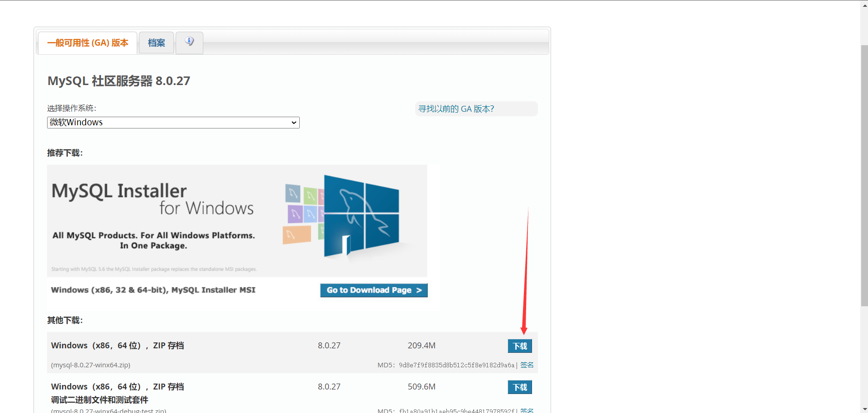Click the 推荐下载: heading
868x413 pixels.
(x=65, y=153)
